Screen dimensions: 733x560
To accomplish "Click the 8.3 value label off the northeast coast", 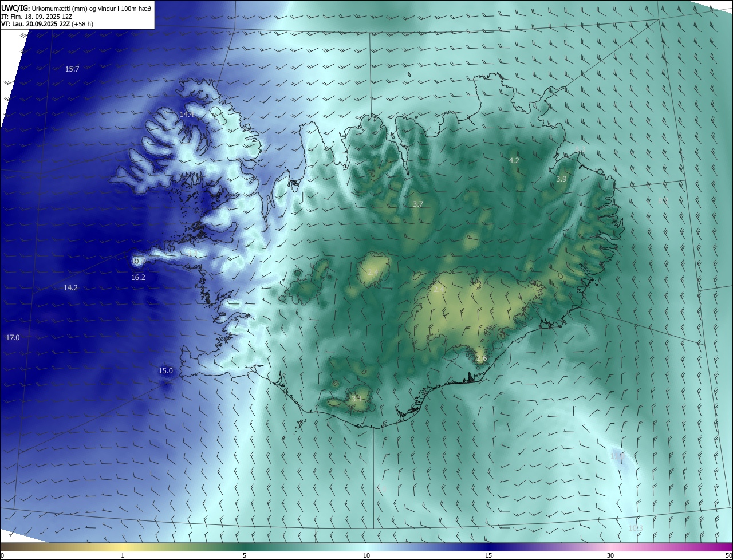I will coord(580,149).
